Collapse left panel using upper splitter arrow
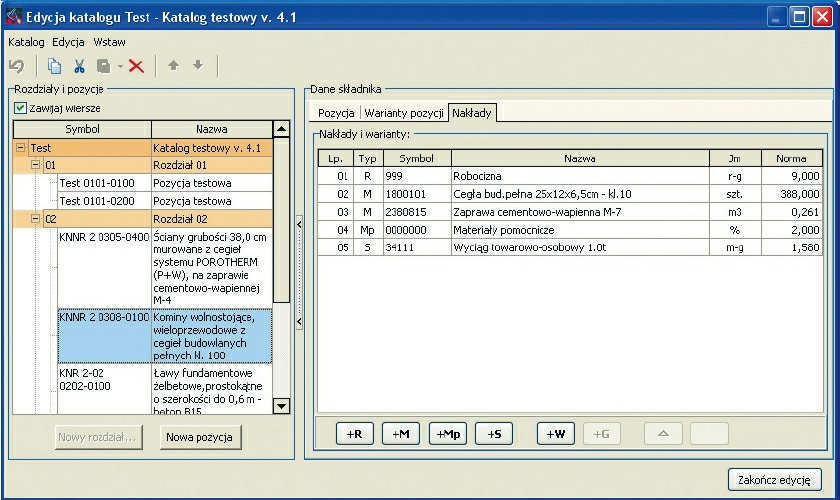The height and width of the screenshot is (500, 840). (x=299, y=224)
